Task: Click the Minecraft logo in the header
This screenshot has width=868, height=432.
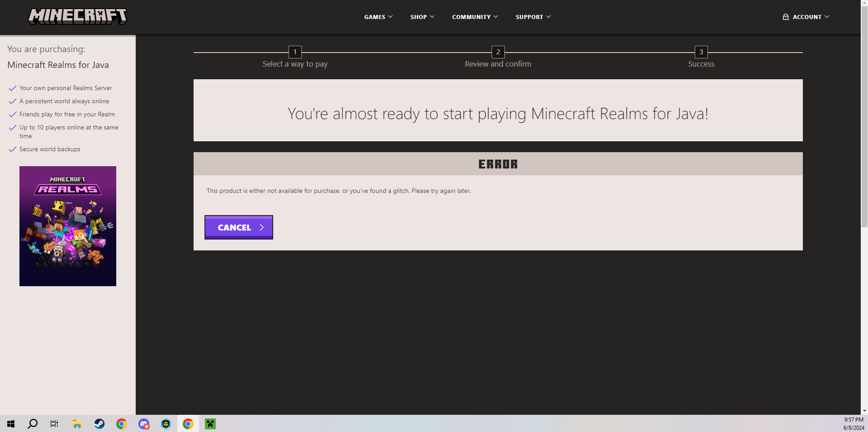Action: click(77, 16)
